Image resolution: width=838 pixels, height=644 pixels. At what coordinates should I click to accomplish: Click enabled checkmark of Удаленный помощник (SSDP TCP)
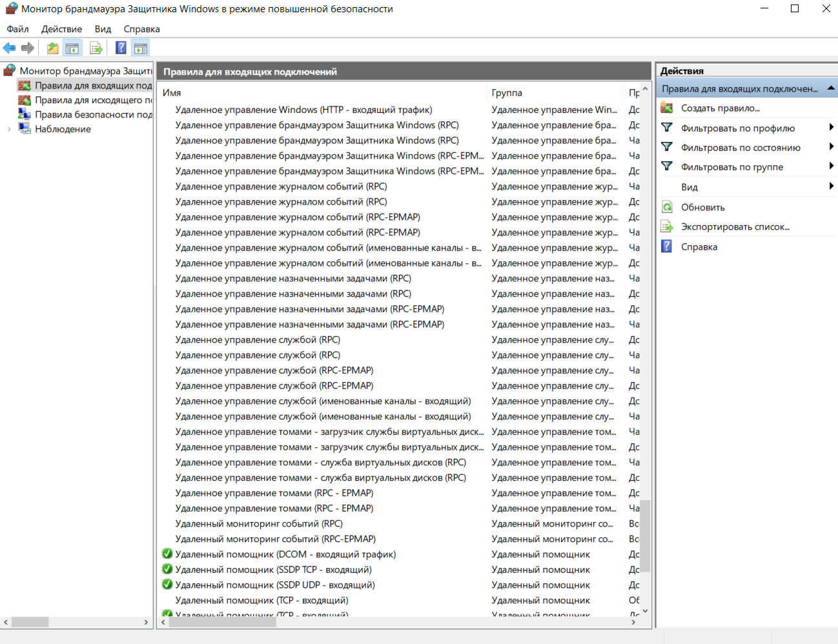(167, 569)
